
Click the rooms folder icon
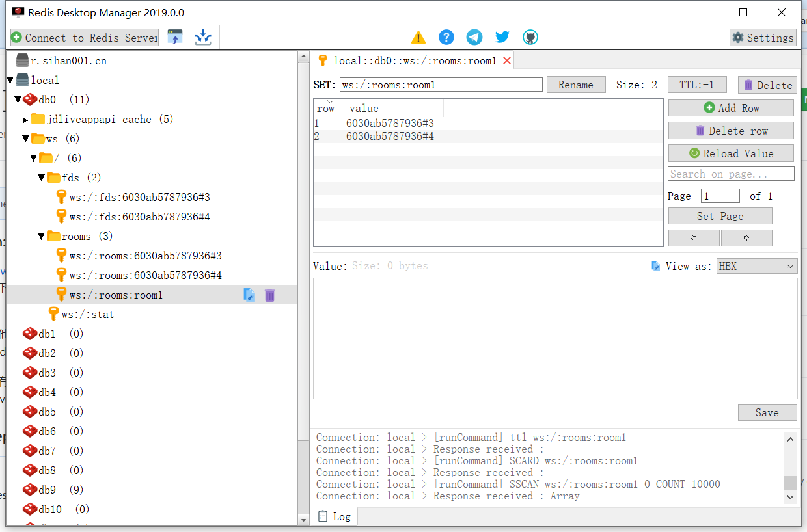click(53, 237)
